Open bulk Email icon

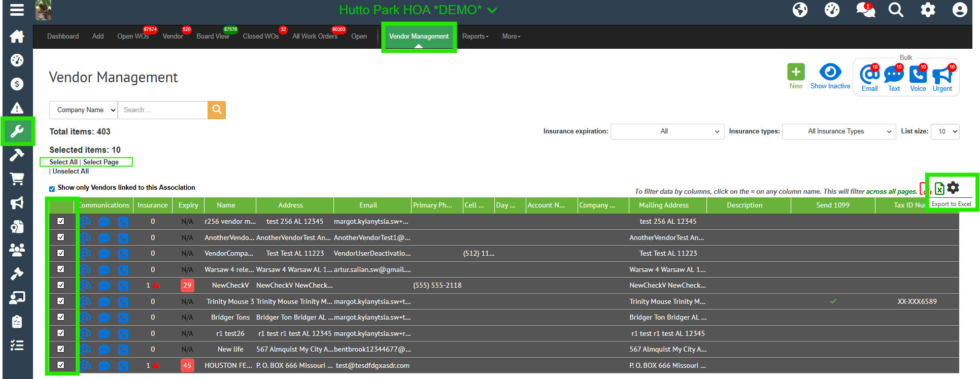[x=869, y=75]
